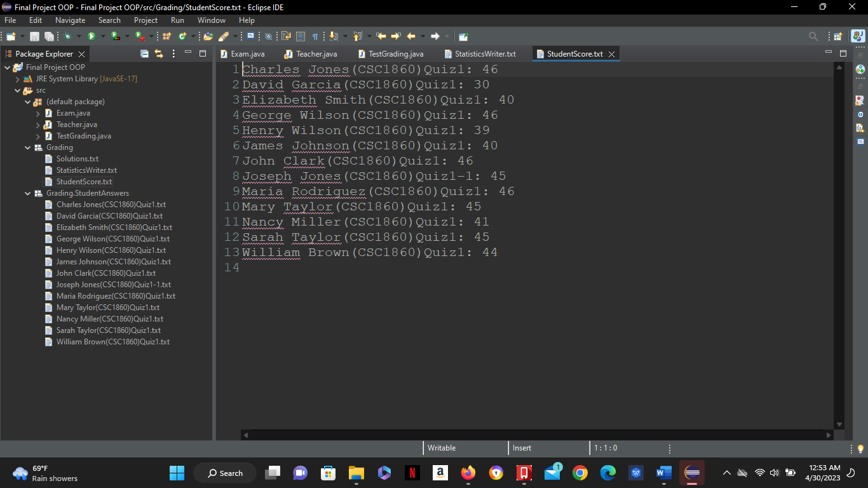Collapse the Grading.StudentAnswers package
The height and width of the screenshot is (488, 868).
click(28, 193)
